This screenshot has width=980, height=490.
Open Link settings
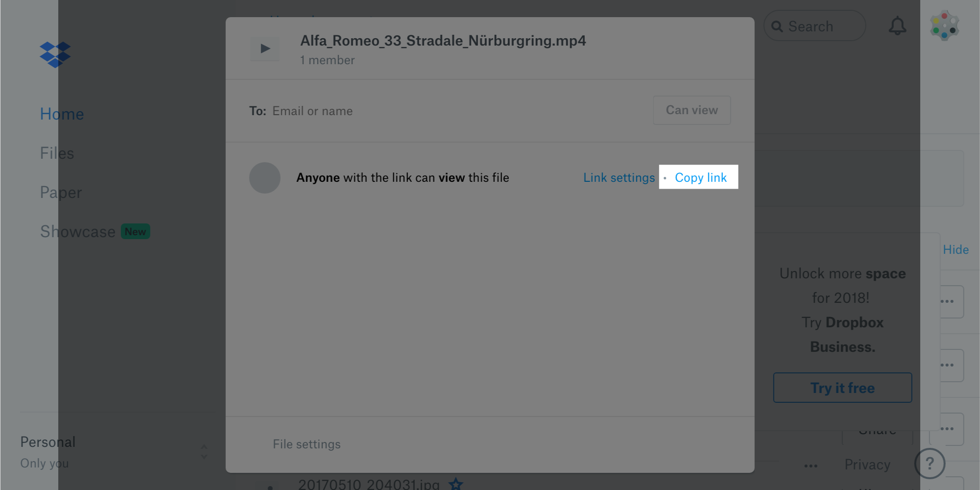pyautogui.click(x=619, y=178)
